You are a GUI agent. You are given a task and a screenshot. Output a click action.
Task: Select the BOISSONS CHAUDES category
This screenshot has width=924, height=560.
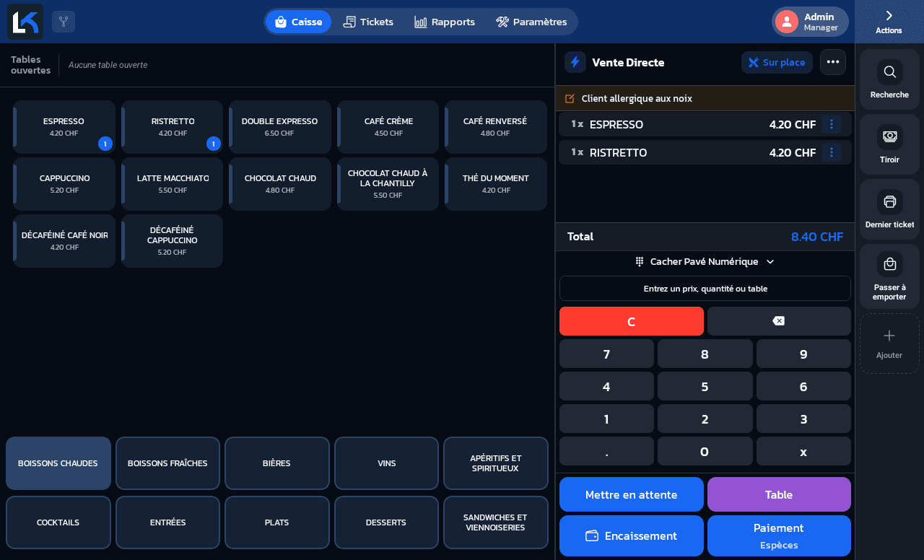(x=58, y=463)
